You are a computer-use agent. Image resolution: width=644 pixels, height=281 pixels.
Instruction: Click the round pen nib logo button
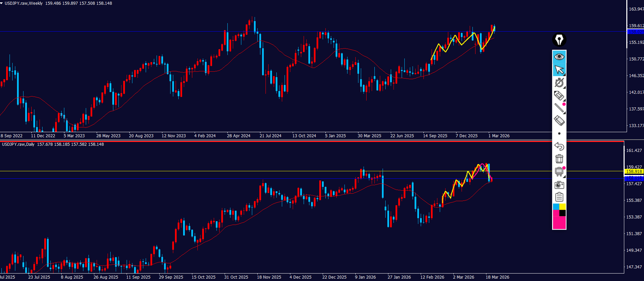[559, 40]
